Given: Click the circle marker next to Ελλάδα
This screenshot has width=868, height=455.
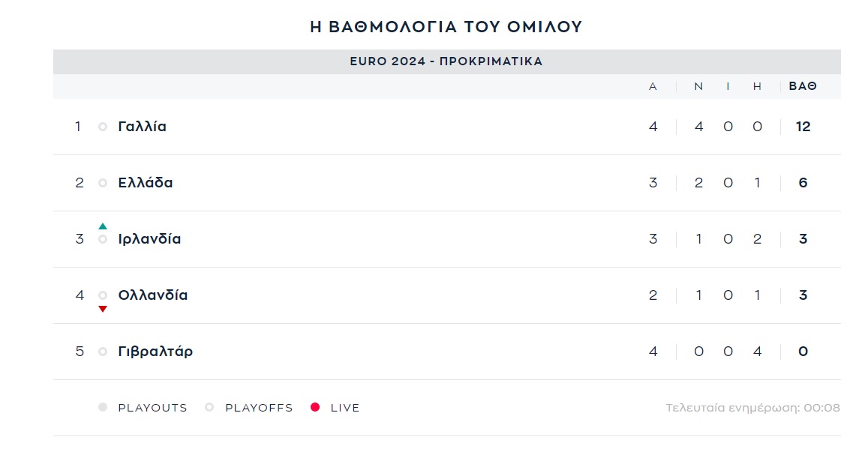Looking at the screenshot, I should point(103,183).
